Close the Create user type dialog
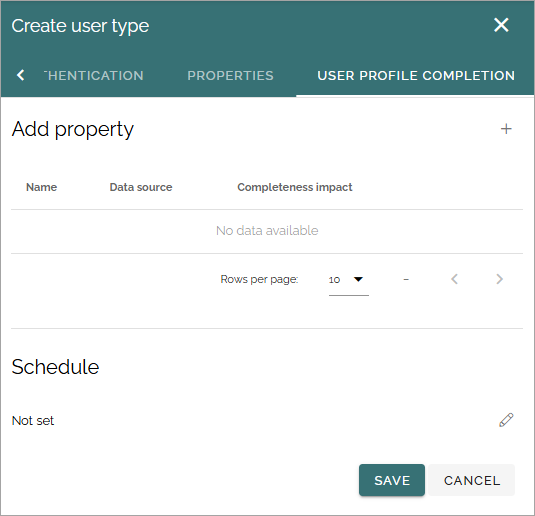Viewport: 535px width, 516px height. click(x=501, y=25)
